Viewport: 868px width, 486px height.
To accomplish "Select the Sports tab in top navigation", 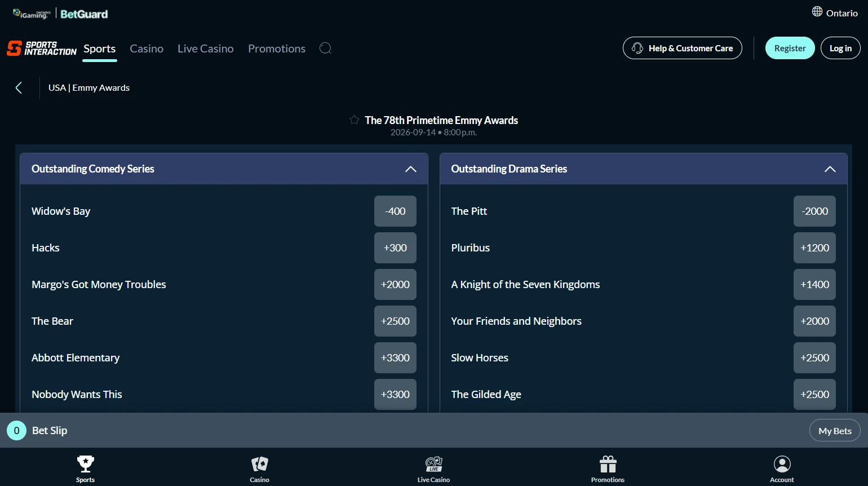I will [100, 48].
